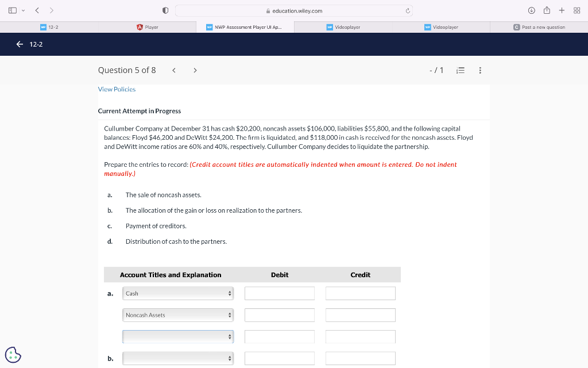
Task: Open a new tab with the plus icon
Action: [560, 10]
